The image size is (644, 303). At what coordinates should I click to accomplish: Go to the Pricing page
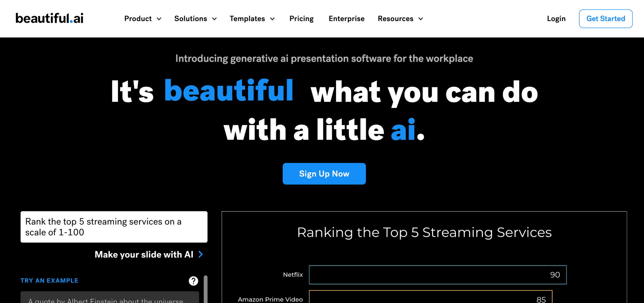(301, 19)
